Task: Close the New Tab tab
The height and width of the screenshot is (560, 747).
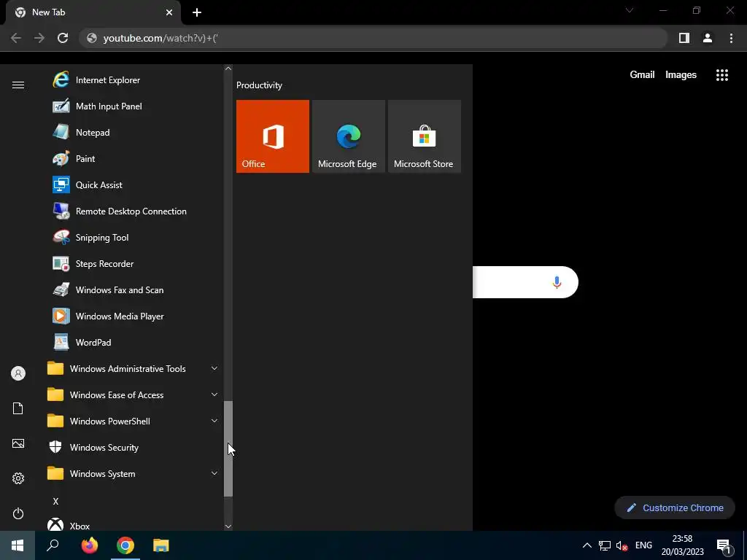Action: coord(169,13)
